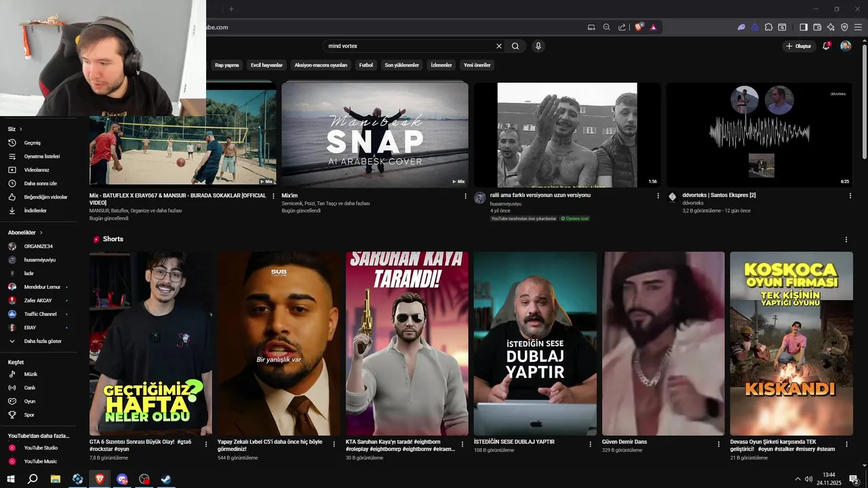Open the ghost-shaped extension icon
Screen dimensions: 868x488
[741, 27]
